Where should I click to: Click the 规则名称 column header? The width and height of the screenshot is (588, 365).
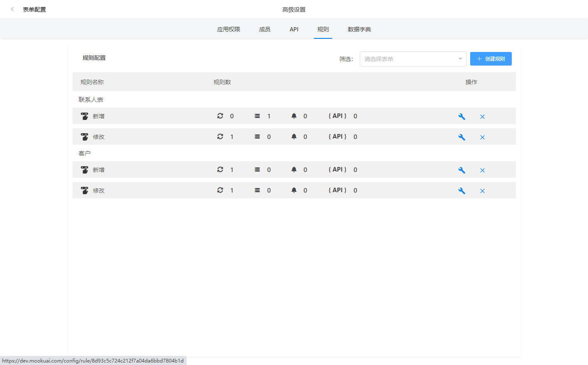coord(92,82)
